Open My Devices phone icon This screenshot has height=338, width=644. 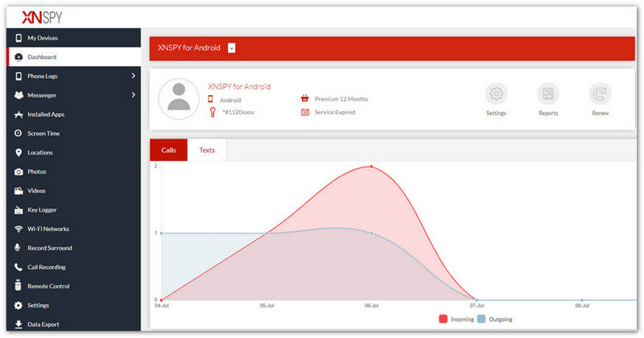click(x=19, y=38)
